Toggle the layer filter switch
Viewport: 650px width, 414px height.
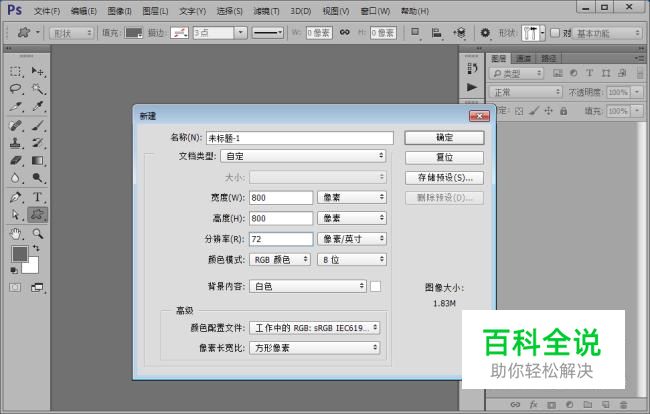(640, 73)
